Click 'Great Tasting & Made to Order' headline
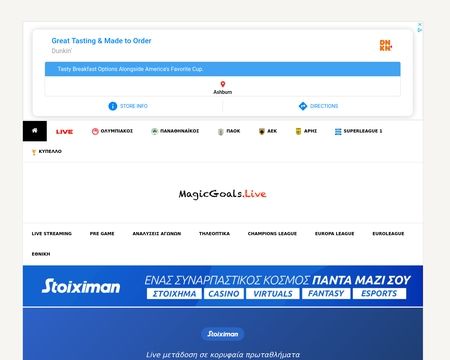Viewport: 450px width, 360px height. [101, 41]
